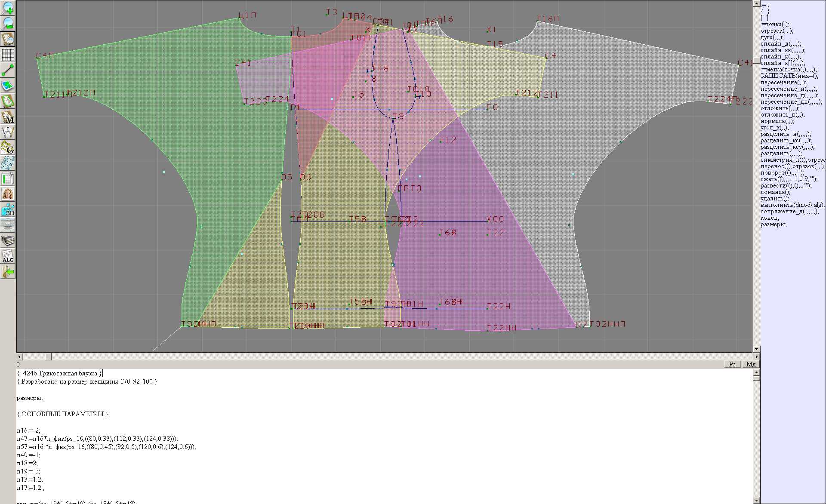Open the ALG algorithm document icon
Screen dimensions: 826x504
(8, 256)
